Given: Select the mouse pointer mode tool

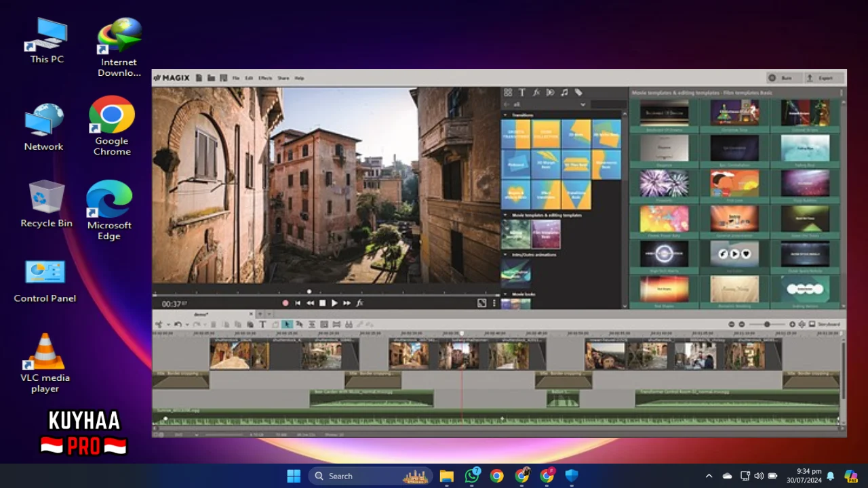Looking at the screenshot, I should (x=287, y=325).
